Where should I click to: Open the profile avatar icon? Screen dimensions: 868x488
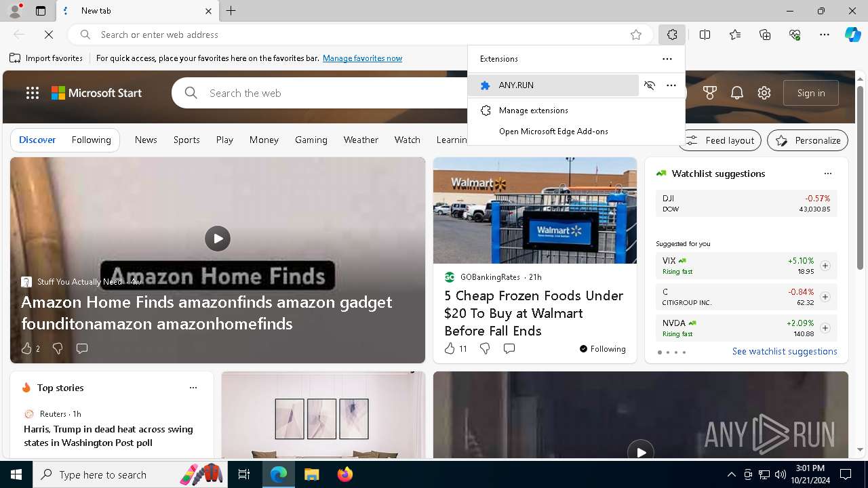(x=15, y=11)
